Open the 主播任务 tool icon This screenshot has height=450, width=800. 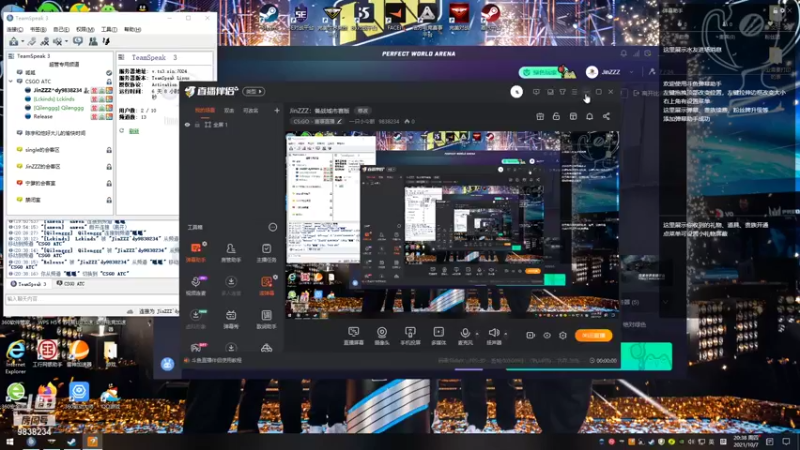266,252
